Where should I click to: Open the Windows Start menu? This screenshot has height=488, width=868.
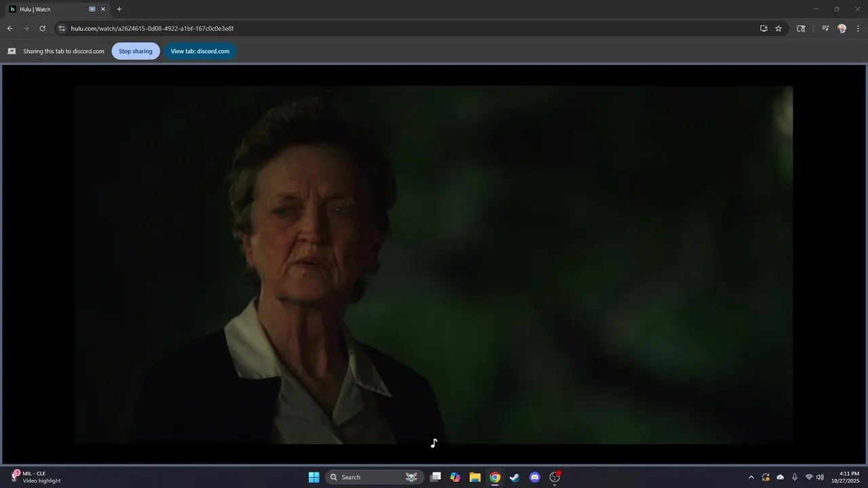(x=314, y=477)
